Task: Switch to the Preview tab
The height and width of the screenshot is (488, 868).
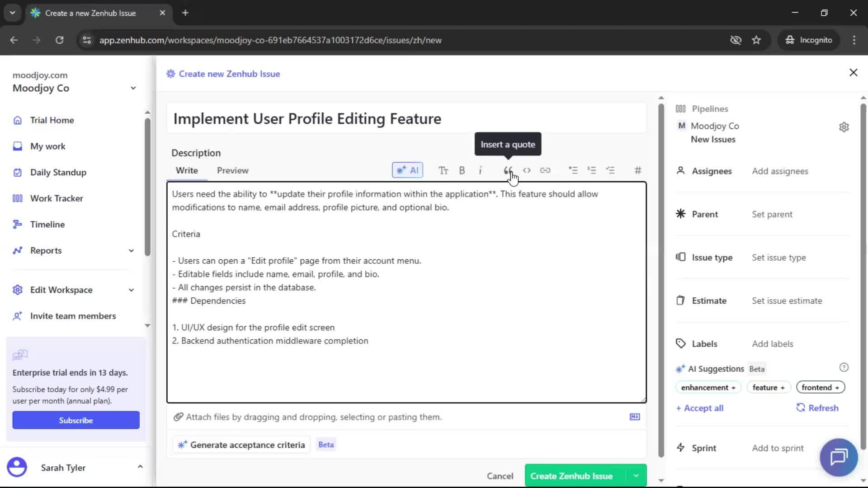Action: (x=232, y=170)
